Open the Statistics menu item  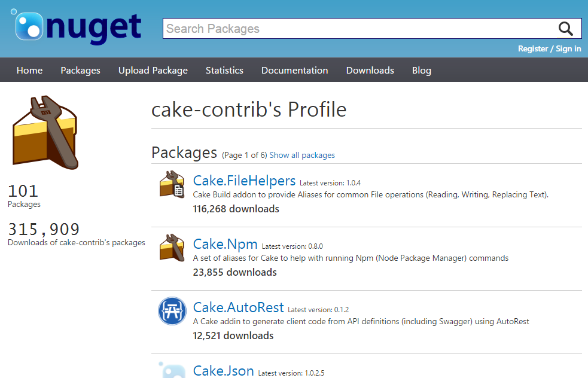tap(224, 70)
